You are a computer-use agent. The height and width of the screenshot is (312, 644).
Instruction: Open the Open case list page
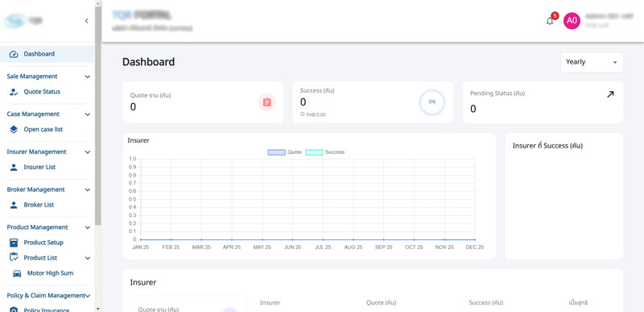click(x=43, y=130)
